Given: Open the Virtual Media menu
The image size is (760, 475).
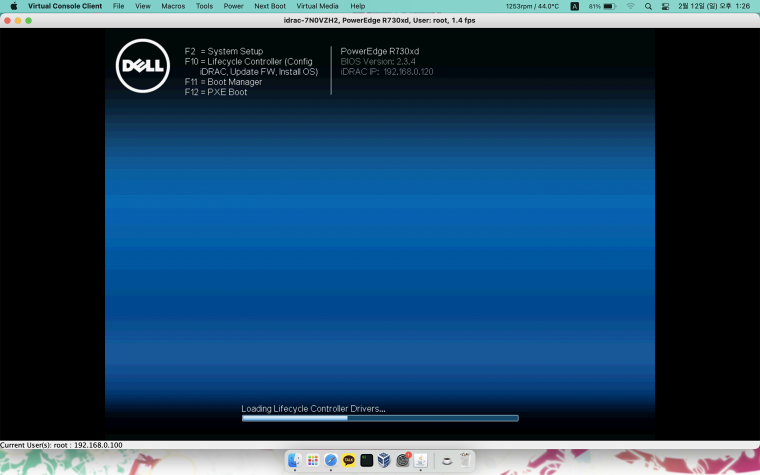Looking at the screenshot, I should pyautogui.click(x=317, y=6).
